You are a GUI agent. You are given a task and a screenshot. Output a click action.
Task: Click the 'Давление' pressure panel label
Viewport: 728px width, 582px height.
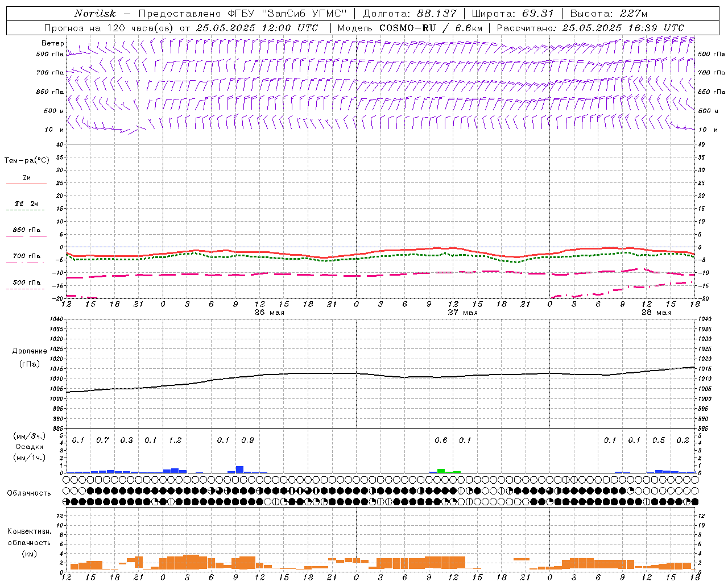coord(30,351)
